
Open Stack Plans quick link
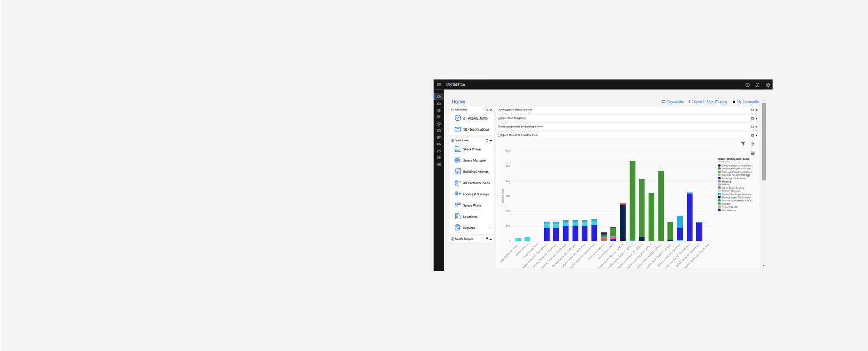pos(471,149)
